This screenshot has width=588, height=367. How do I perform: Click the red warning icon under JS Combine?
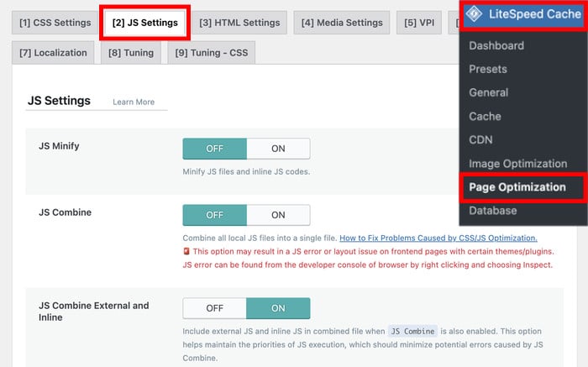(x=186, y=251)
